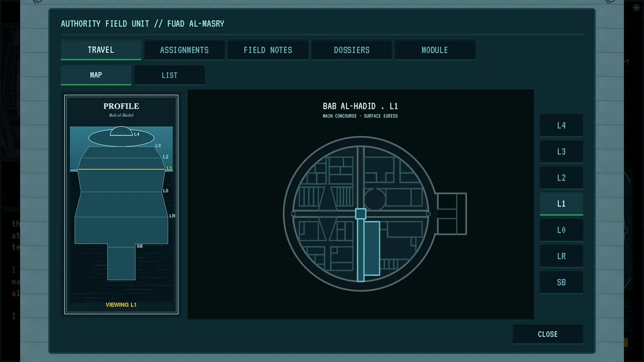
Task: Click the gear icon at top right
Action: pyautogui.click(x=636, y=8)
